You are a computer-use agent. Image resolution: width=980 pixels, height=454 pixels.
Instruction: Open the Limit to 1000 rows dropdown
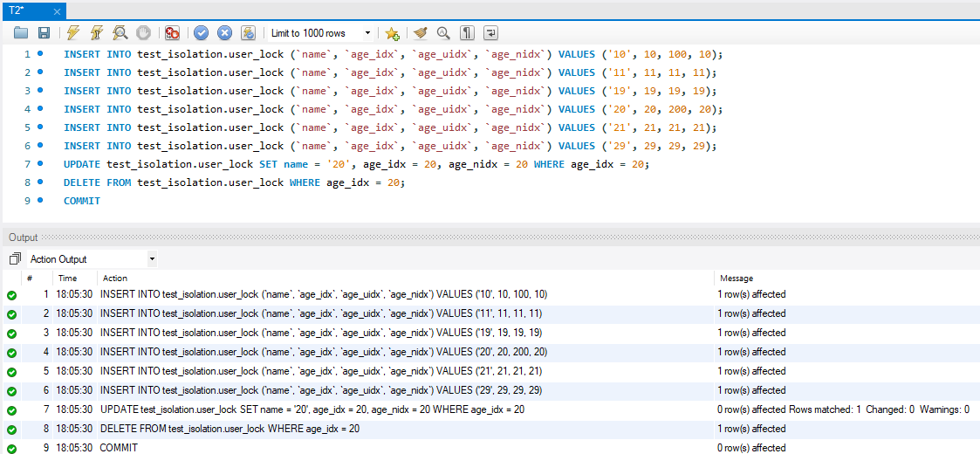click(x=320, y=33)
